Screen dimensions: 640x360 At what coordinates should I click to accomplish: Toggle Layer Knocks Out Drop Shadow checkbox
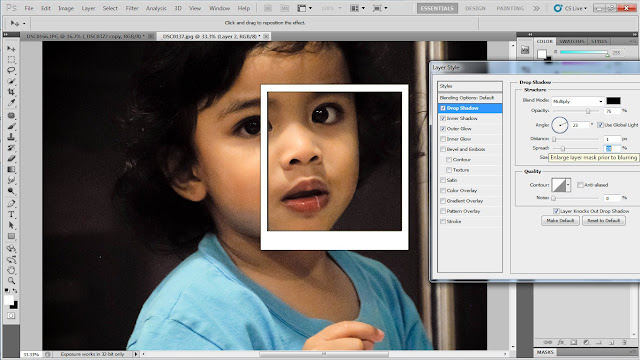[x=556, y=211]
